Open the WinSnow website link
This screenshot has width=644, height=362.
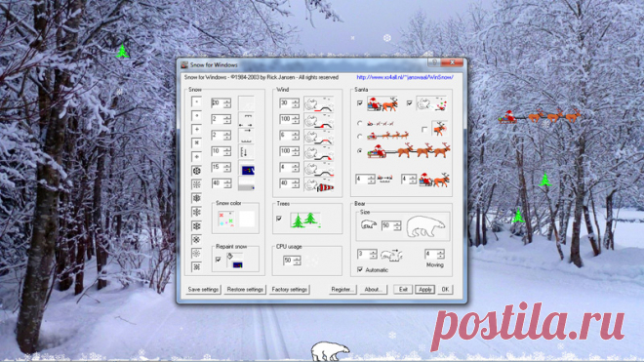coord(405,77)
